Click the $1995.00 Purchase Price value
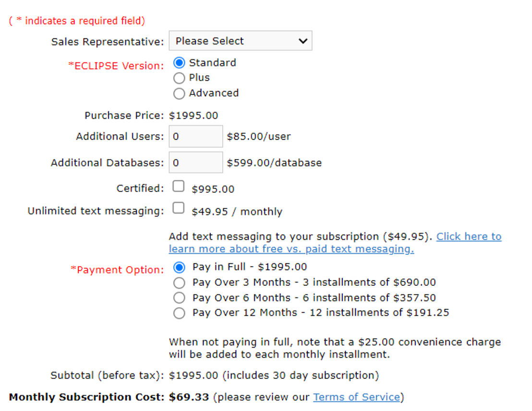This screenshot has height=411, width=532. point(193,116)
